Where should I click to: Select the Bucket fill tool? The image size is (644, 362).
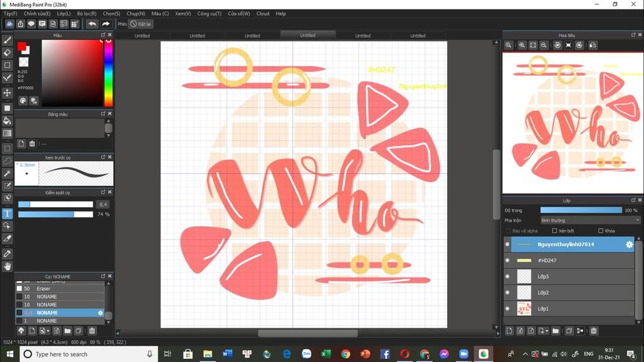click(7, 120)
